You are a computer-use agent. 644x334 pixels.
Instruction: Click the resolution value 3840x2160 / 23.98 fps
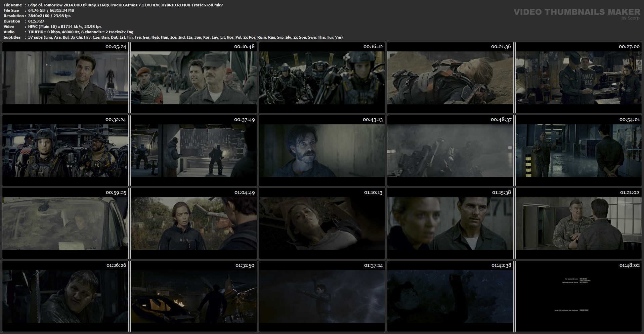pyautogui.click(x=49, y=16)
